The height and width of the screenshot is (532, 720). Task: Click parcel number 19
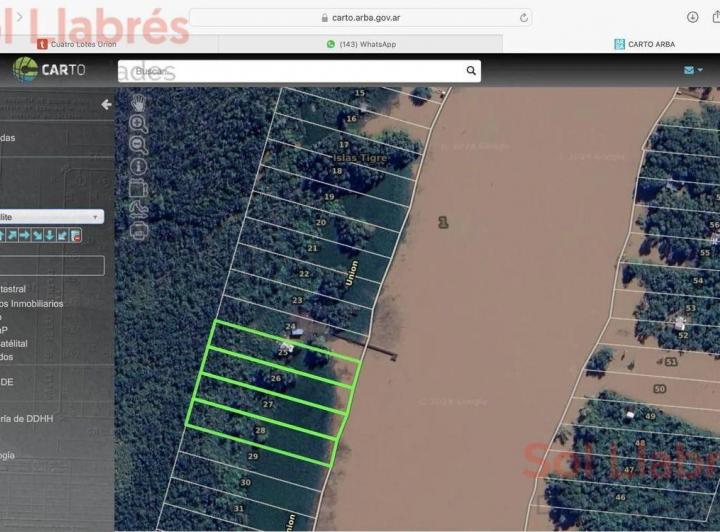[329, 196]
